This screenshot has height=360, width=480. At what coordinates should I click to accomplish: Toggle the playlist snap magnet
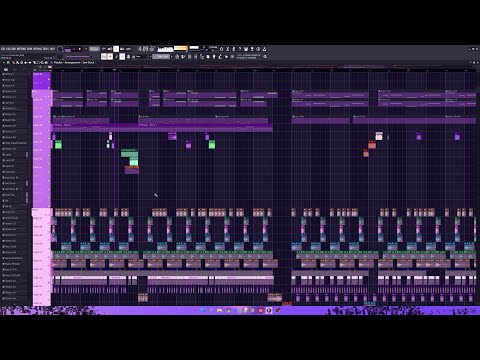point(8,62)
